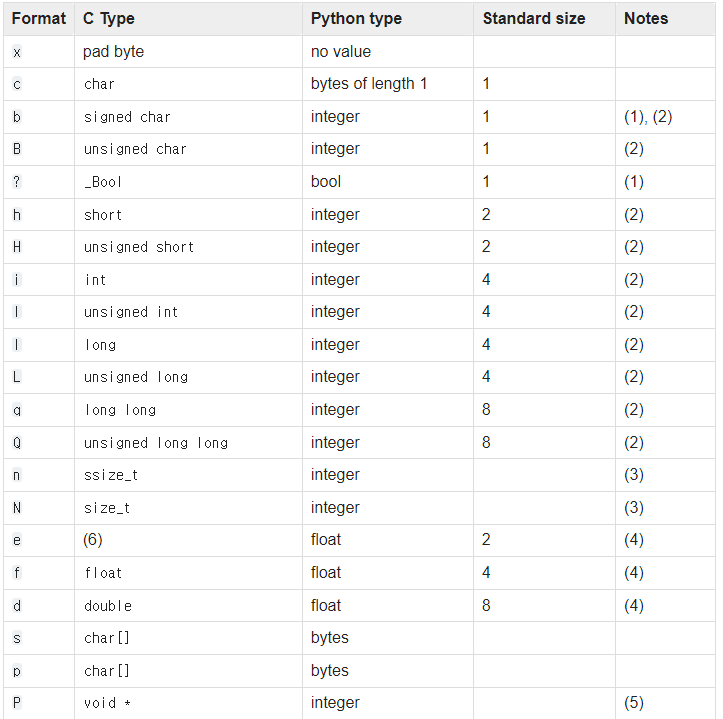
Task: Click note (4) in the float f row
Action: pyautogui.click(x=634, y=572)
